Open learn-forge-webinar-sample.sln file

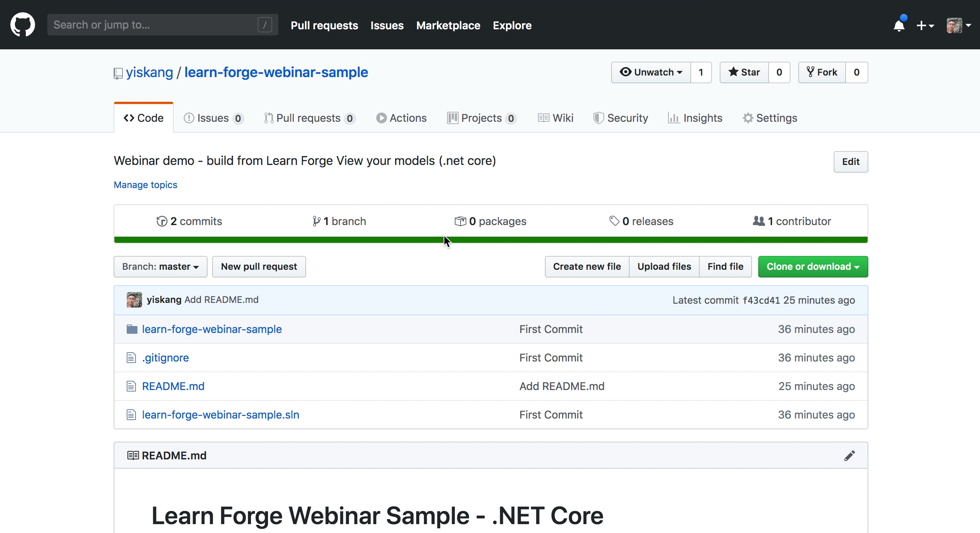(x=221, y=415)
